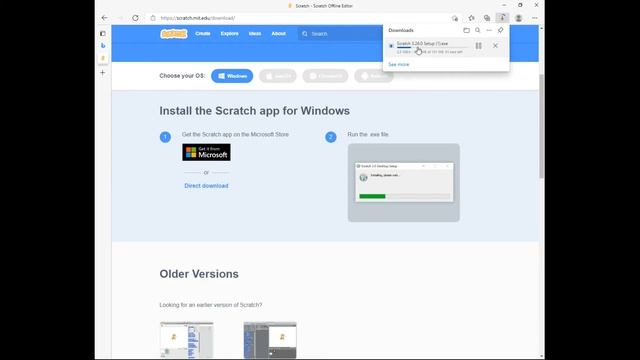Click the reader/tracking icon in address bar
Viewport: 640px width, 360px height.
tap(455, 18)
